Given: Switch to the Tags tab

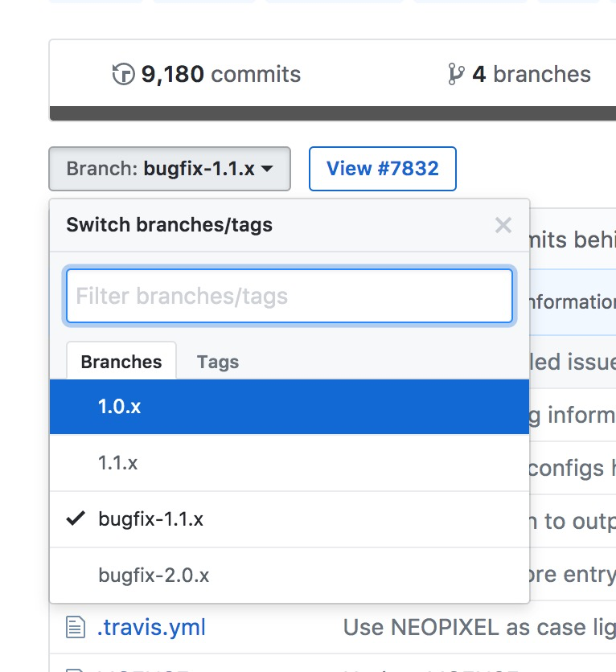Looking at the screenshot, I should coord(218,363).
